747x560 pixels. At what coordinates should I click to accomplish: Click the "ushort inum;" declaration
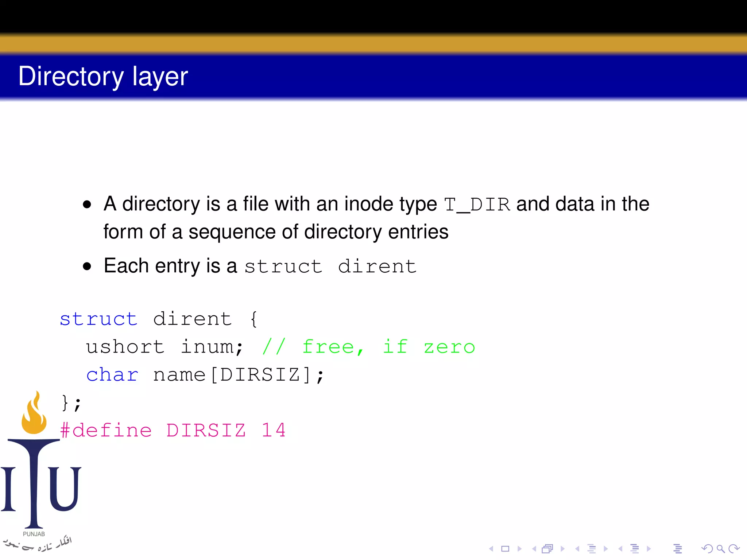coord(165,347)
